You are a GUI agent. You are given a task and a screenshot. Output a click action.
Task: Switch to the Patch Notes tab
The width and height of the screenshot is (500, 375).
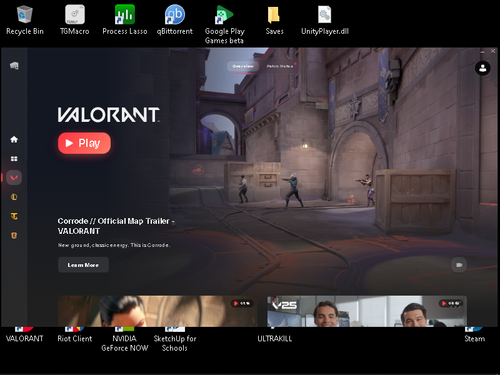coord(279,66)
